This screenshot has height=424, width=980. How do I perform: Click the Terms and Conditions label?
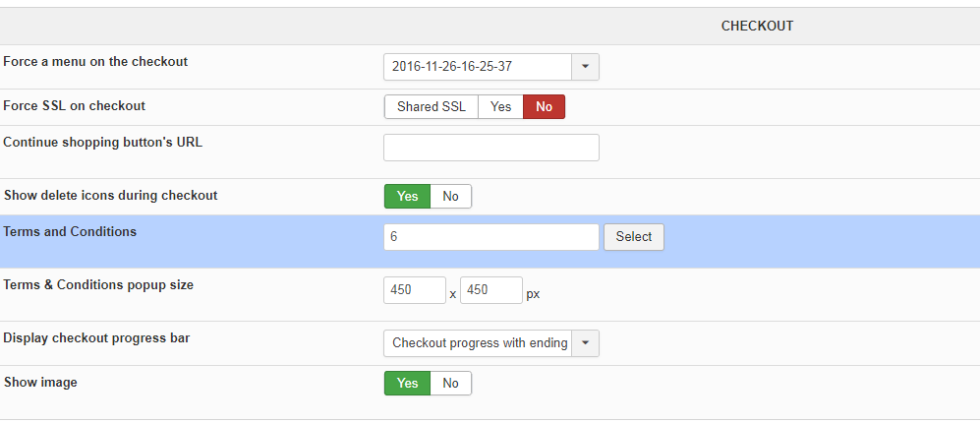70,232
